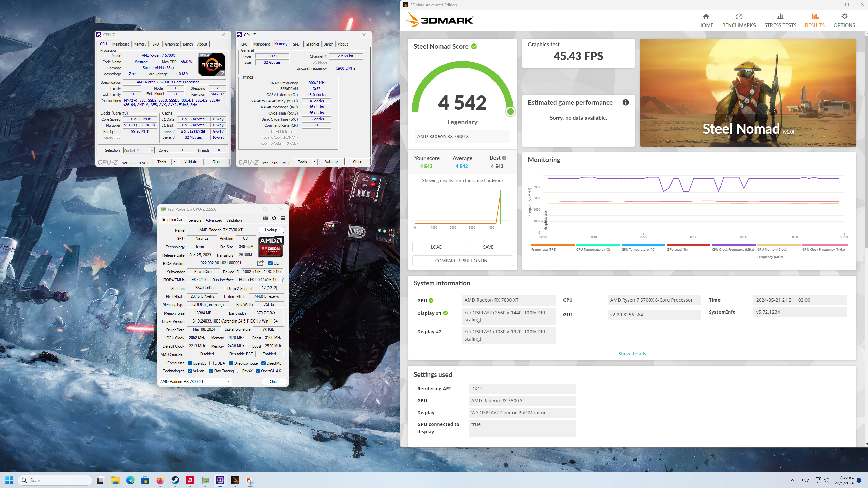
Task: Take a GPU-Z screenshot with camera icon
Action: 265,218
